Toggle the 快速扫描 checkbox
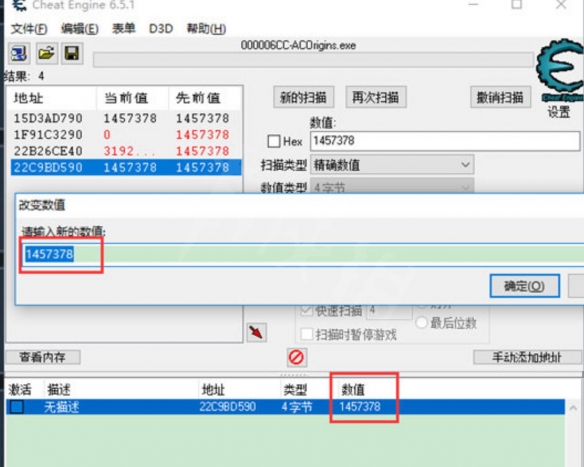Viewport: 584px width, 467px height. [307, 310]
